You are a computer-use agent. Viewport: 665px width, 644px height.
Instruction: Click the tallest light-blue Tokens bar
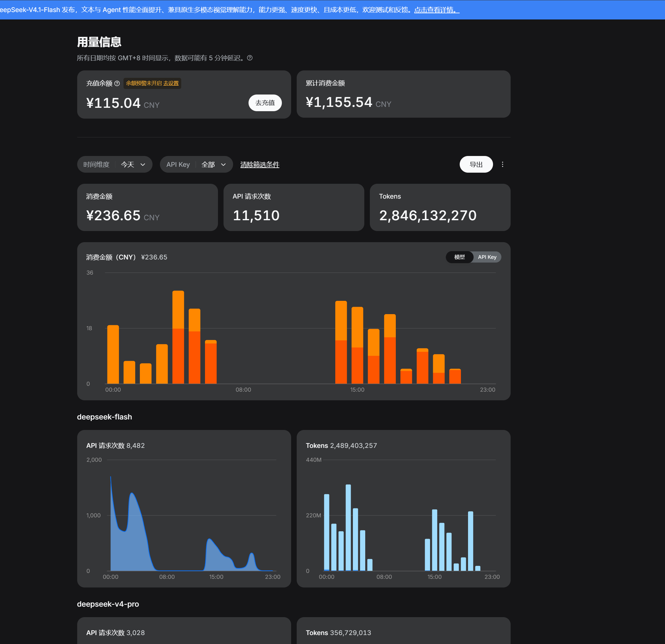click(x=348, y=528)
